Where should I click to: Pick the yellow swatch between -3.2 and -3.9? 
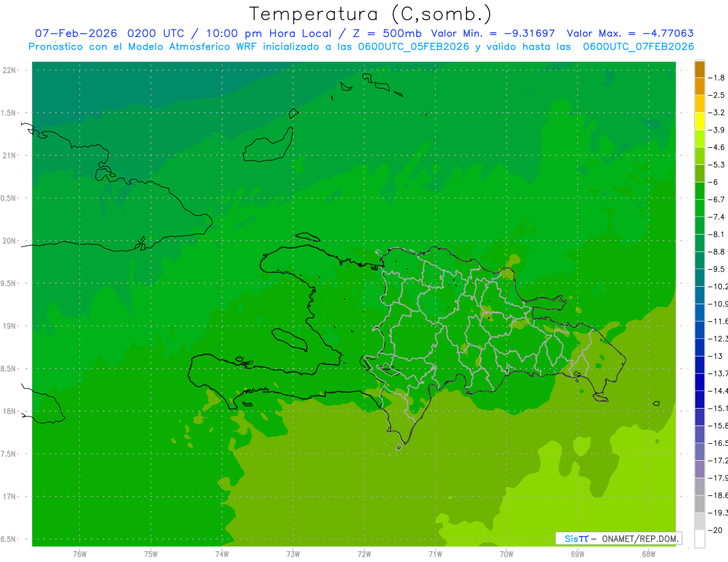click(699, 121)
